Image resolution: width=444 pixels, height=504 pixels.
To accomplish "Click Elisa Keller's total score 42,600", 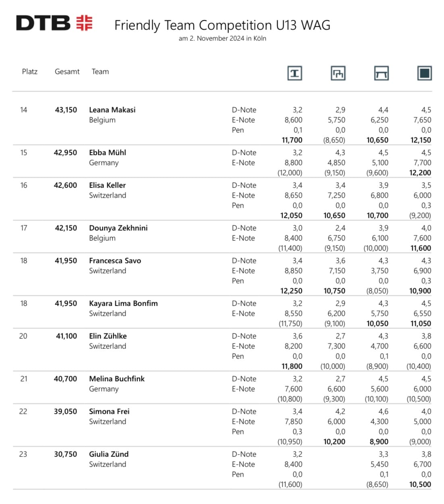I will [65, 185].
